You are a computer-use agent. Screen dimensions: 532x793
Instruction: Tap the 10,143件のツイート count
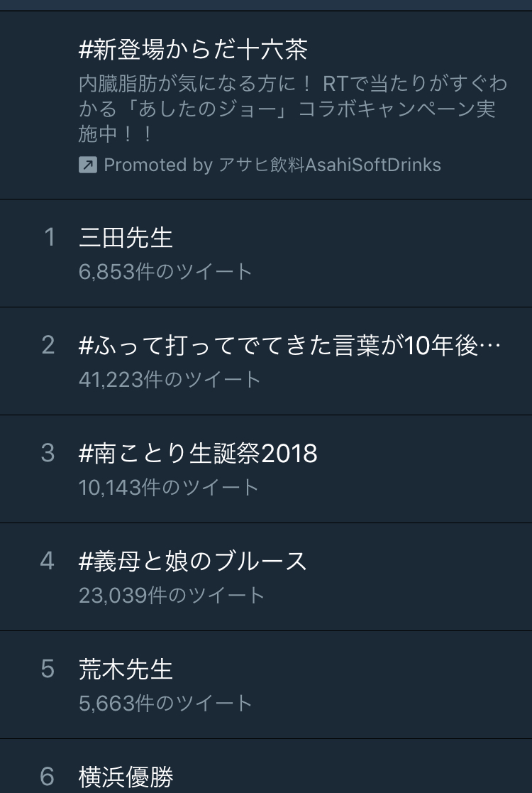click(x=169, y=488)
